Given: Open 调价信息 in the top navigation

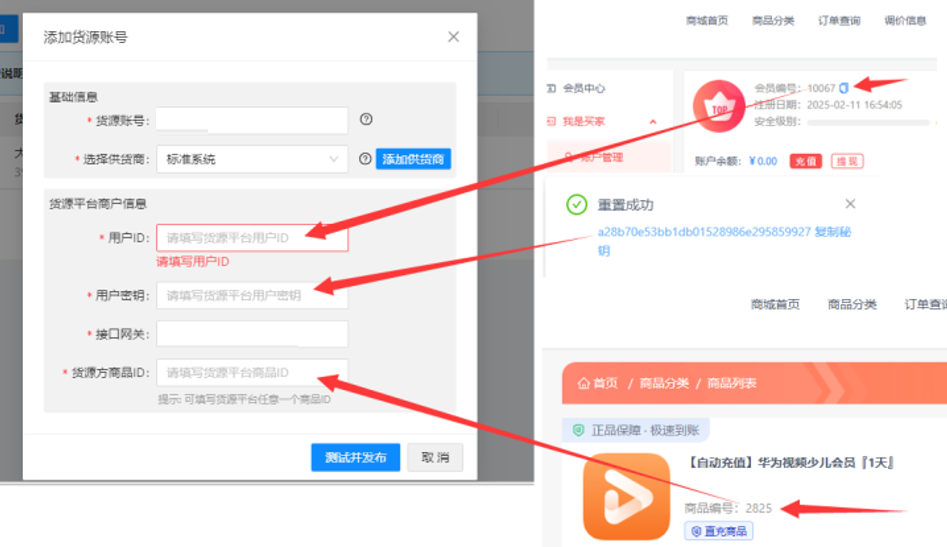Looking at the screenshot, I should coord(905,21).
